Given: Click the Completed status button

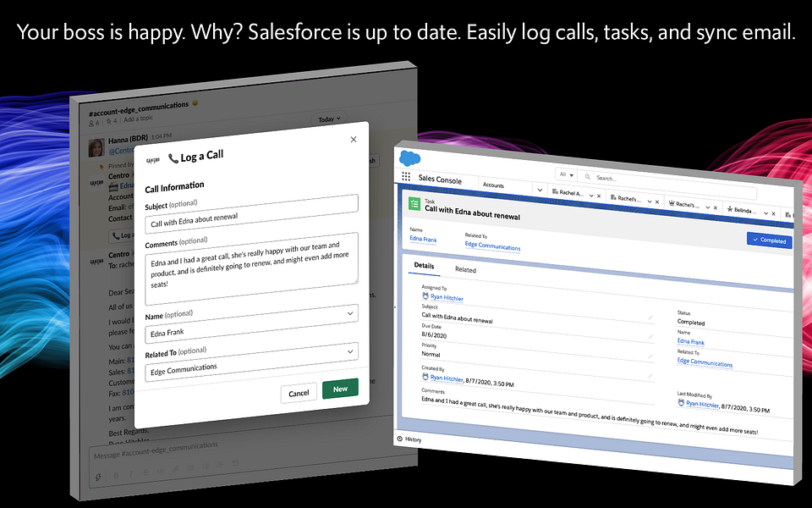Looking at the screenshot, I should tap(769, 240).
